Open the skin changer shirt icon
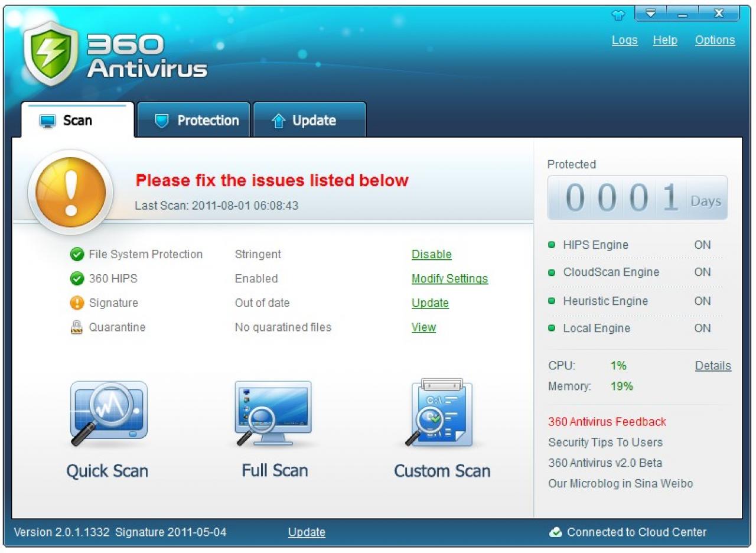This screenshot has height=553, width=756. (618, 15)
